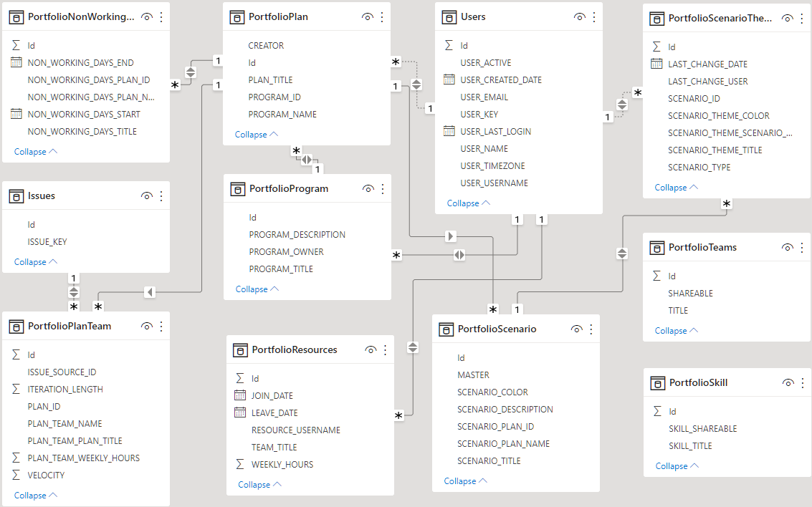812x507 pixels.
Task: Collapse the PortfolioResources table
Action: [x=259, y=485]
